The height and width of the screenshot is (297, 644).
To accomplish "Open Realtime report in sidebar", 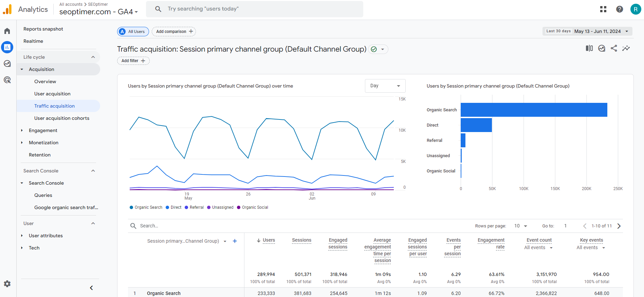I will [33, 41].
